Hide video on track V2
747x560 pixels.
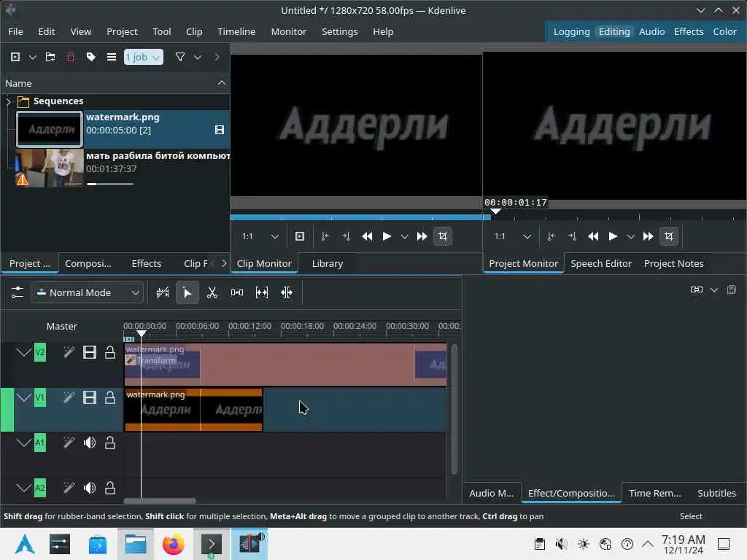90,352
